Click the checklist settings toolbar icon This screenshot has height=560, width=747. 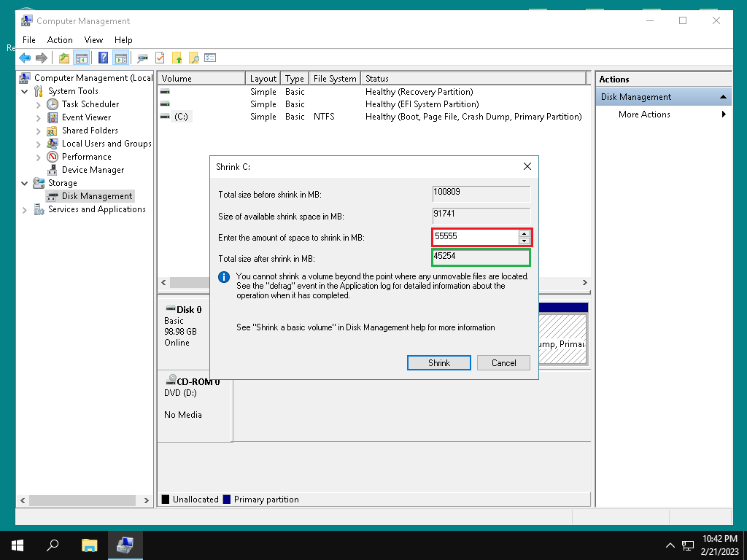point(210,58)
